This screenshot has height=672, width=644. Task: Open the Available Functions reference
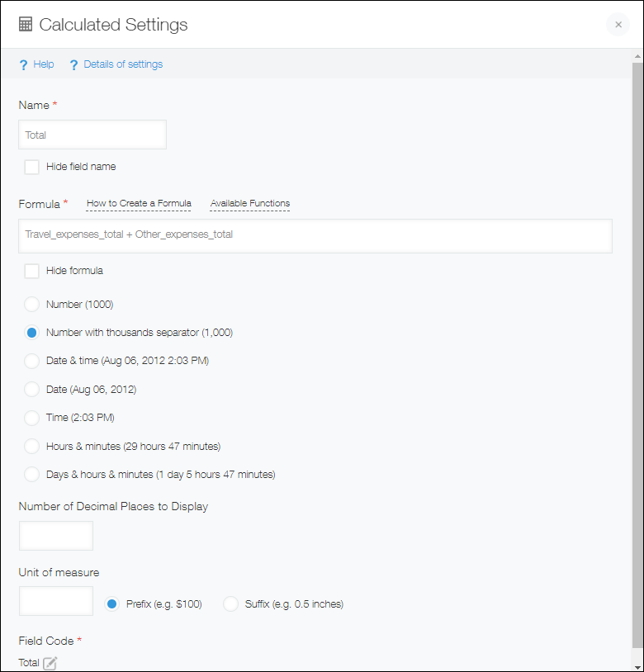click(x=249, y=203)
